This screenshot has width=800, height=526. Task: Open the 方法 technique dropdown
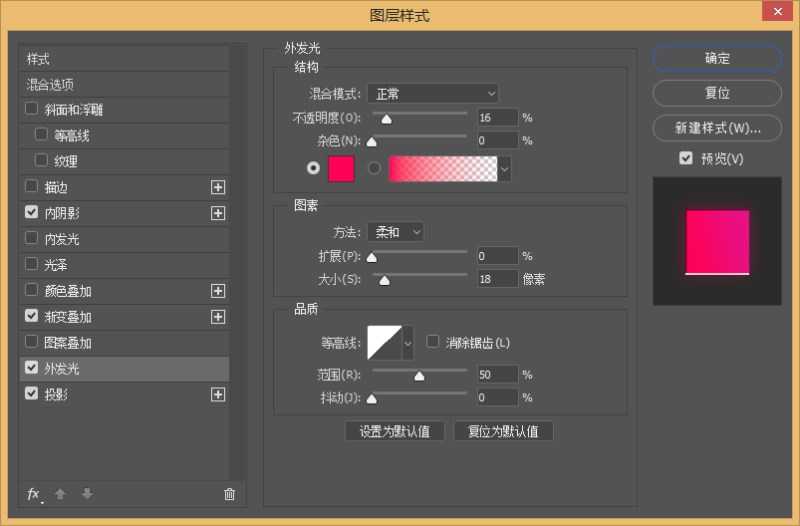click(395, 232)
